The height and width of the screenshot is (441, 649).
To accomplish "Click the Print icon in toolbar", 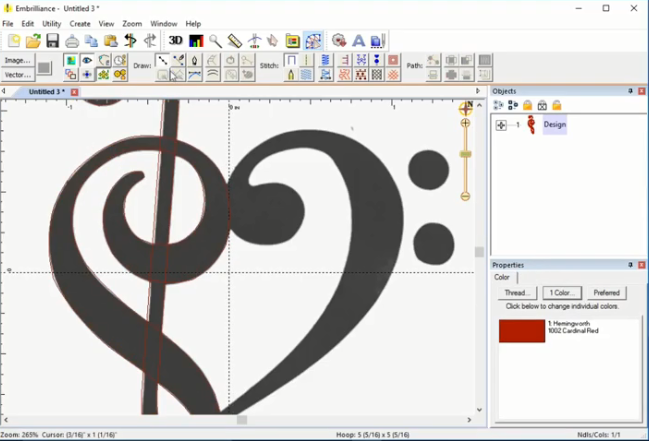I will click(x=72, y=41).
